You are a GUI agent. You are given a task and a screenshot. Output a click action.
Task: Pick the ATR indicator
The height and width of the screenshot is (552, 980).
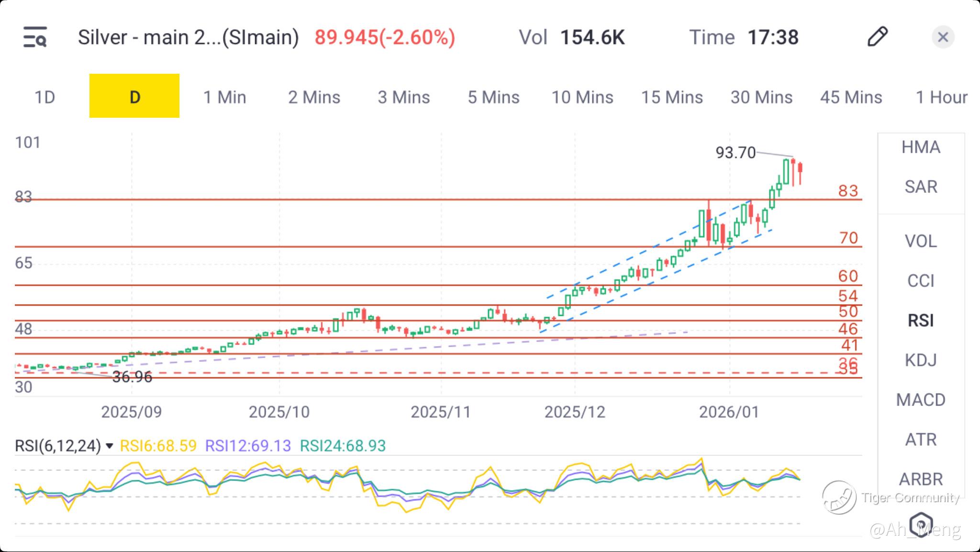pyautogui.click(x=921, y=439)
